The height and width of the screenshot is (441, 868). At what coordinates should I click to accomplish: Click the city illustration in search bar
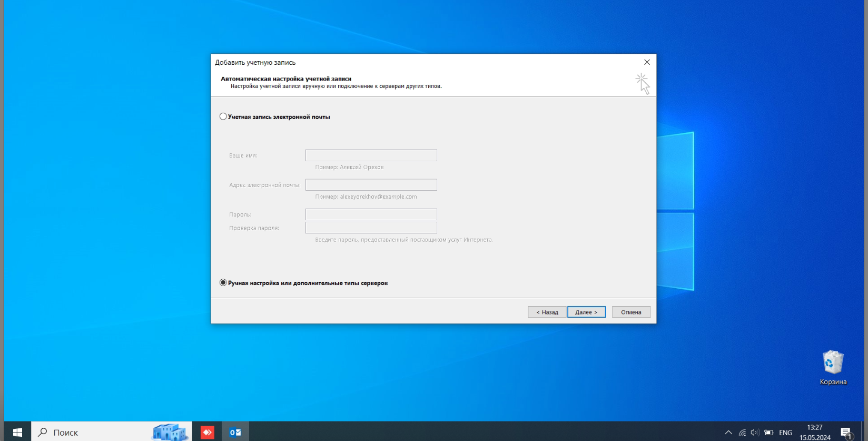coord(170,432)
